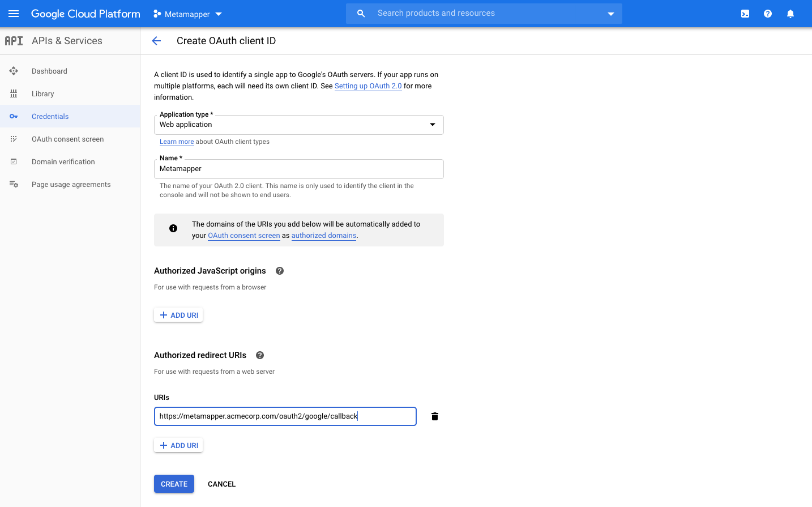Image resolution: width=812 pixels, height=507 pixels.
Task: Follow the Setting up OAuth 2.0 link
Action: click(x=368, y=86)
